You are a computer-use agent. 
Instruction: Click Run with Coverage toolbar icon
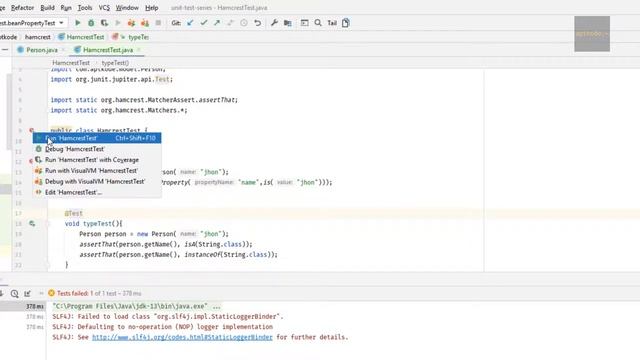pyautogui.click(x=104, y=23)
